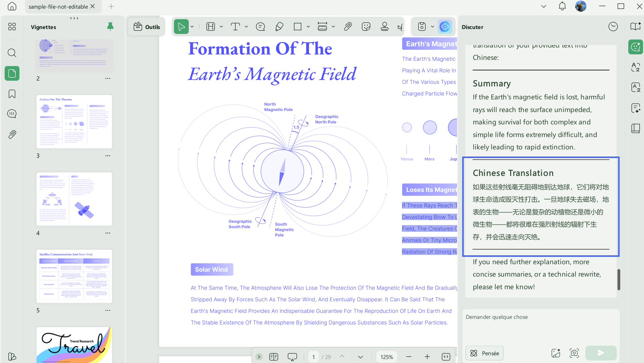Switch to the sample-file-not-editable tab

[x=58, y=6]
